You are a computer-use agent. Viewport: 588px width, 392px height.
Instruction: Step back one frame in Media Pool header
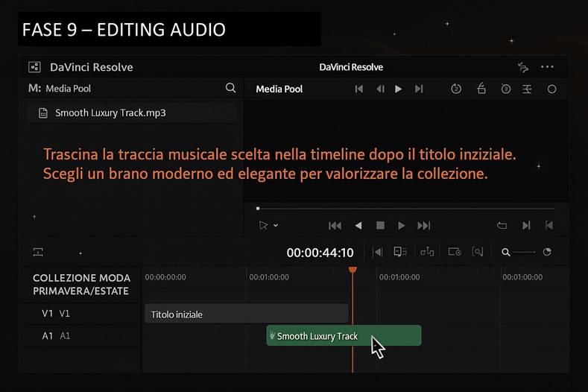click(x=380, y=89)
